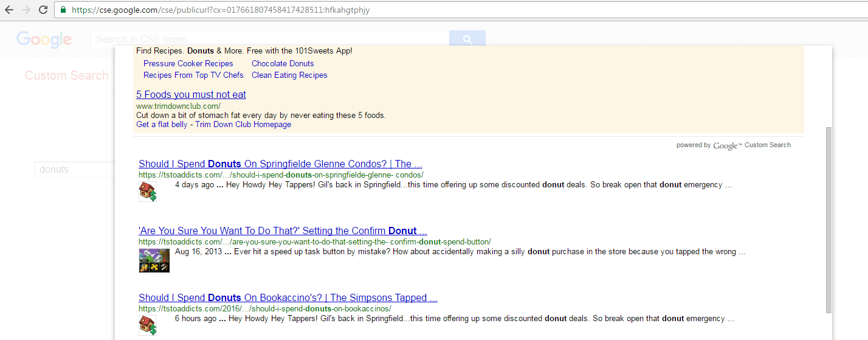Click the powered by Google Custom Search logo
The height and width of the screenshot is (340, 868).
734,145
